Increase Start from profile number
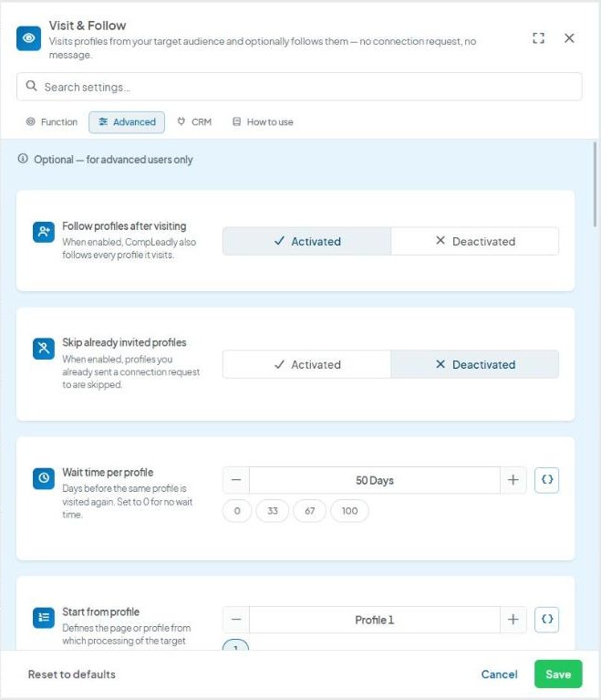 click(513, 620)
